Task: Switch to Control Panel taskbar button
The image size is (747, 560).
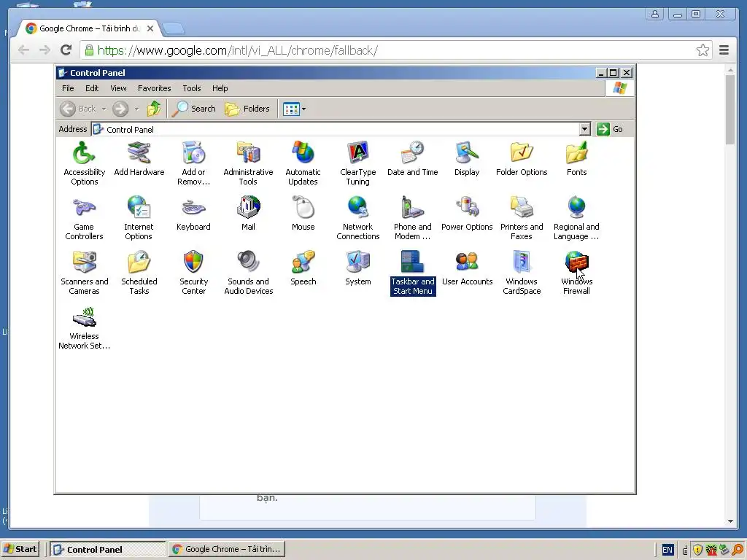Action: pyautogui.click(x=108, y=549)
